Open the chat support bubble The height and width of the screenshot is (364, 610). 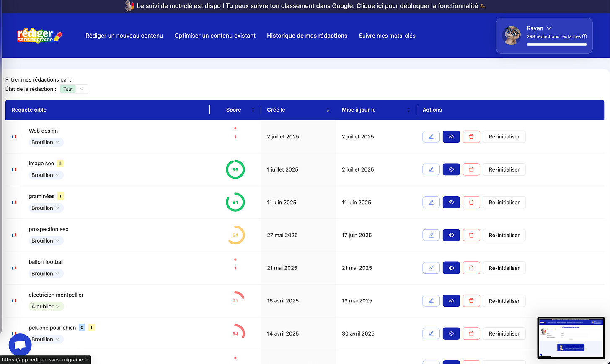(20, 345)
